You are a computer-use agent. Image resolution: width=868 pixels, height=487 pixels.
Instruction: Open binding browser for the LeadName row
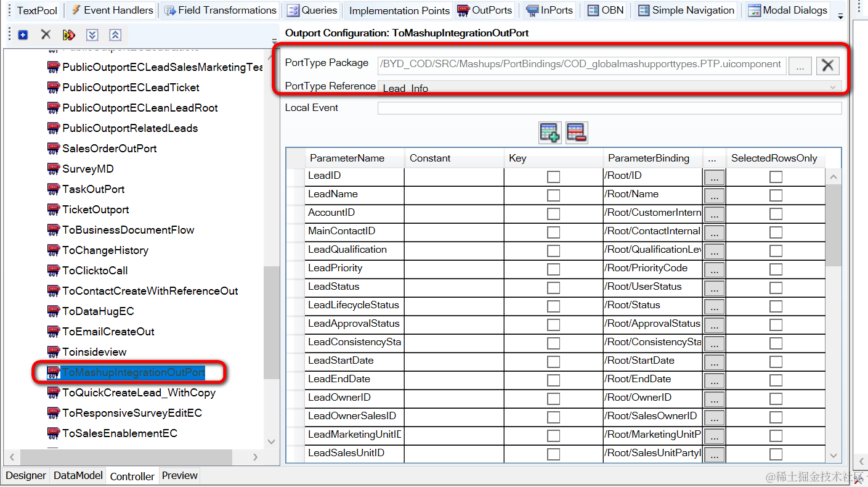pos(714,196)
